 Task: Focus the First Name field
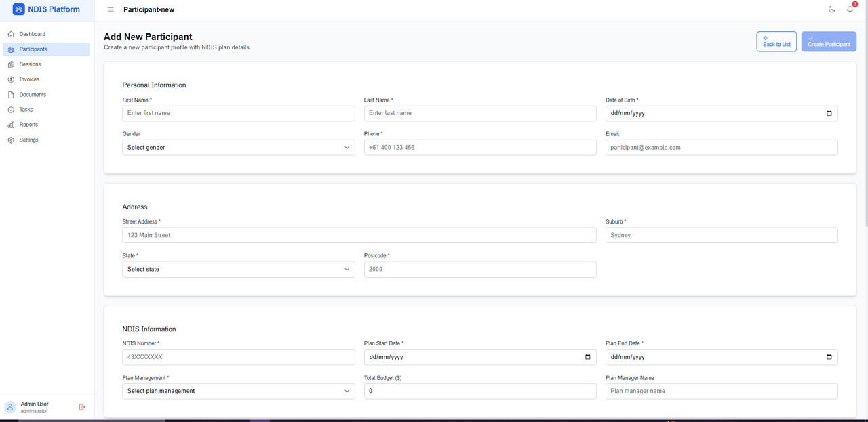[x=239, y=113]
